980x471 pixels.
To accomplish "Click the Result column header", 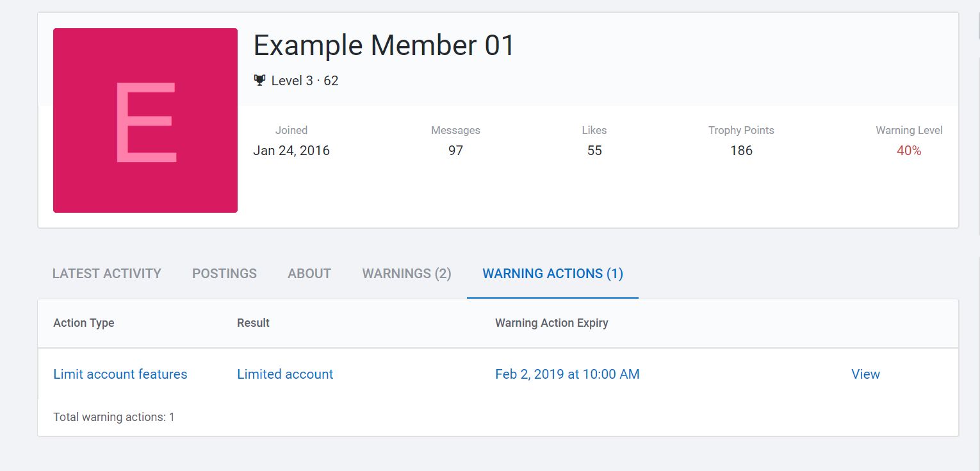I will pos(253,323).
